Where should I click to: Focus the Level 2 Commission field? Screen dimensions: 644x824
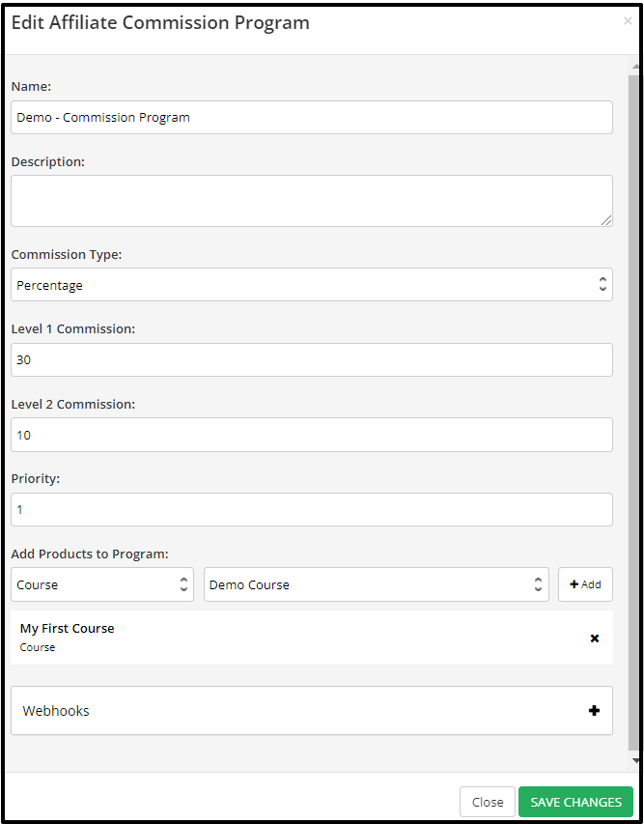click(x=312, y=435)
